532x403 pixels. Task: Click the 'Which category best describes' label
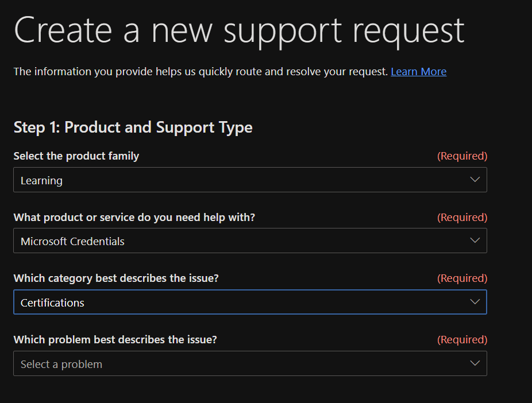pos(116,278)
